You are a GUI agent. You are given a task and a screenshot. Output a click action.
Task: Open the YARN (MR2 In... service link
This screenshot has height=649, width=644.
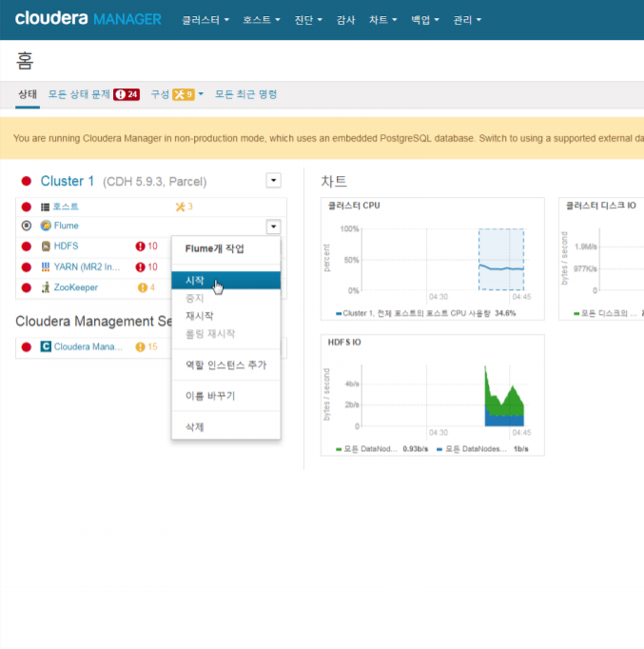87,267
